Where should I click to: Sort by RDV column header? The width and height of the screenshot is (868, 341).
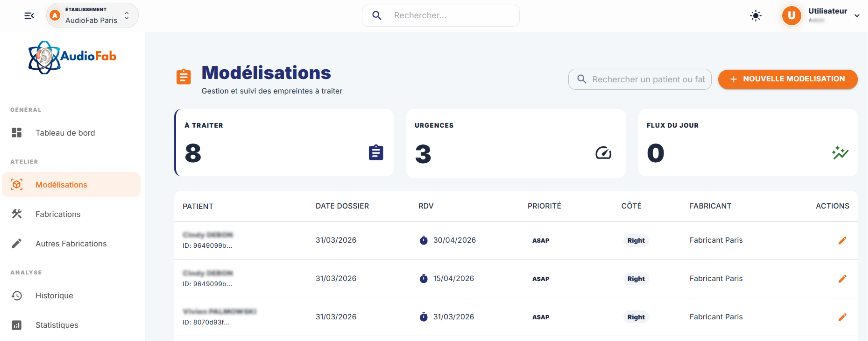click(x=426, y=206)
